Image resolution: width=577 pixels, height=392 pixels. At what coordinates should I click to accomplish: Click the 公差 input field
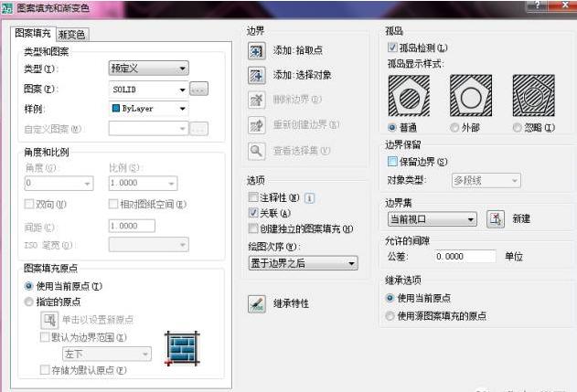click(465, 256)
